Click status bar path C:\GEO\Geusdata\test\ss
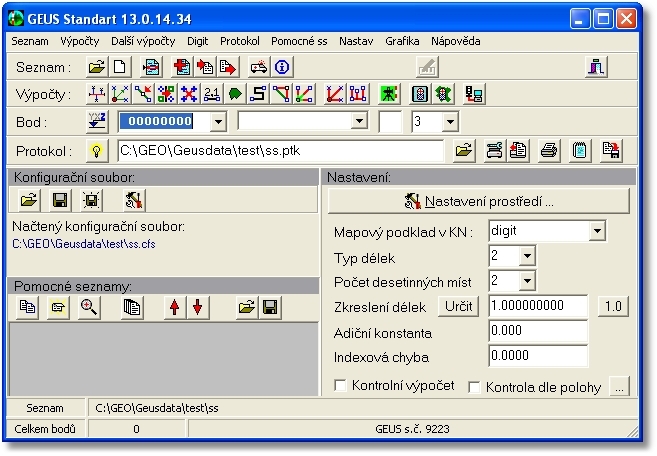This screenshot has height=456, width=657. (157, 408)
